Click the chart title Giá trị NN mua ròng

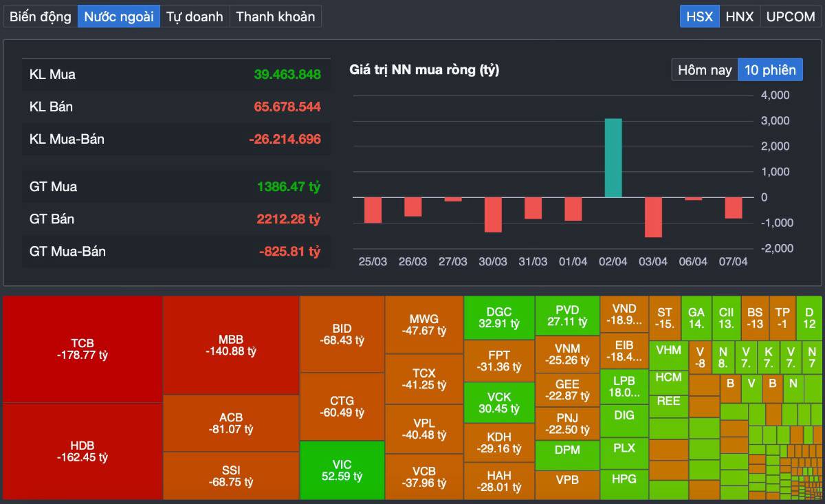click(424, 69)
